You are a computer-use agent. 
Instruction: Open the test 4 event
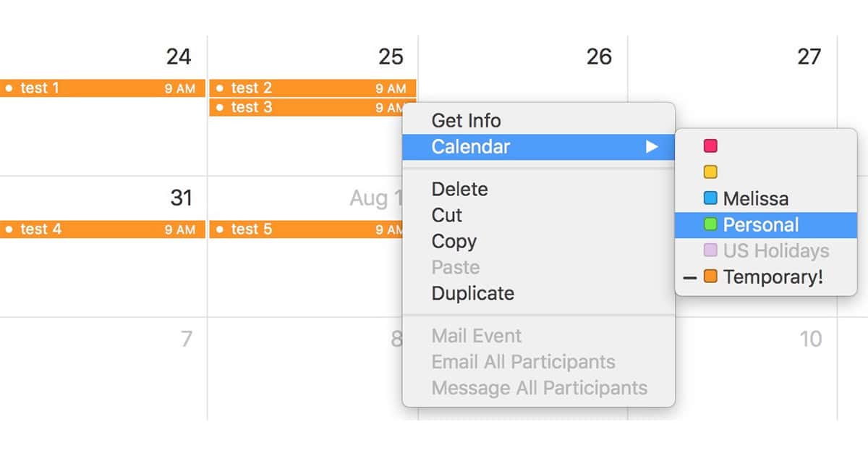101,229
